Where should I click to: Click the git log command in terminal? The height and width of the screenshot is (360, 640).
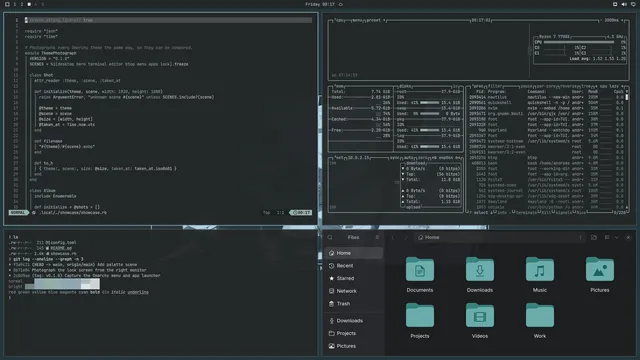pos(48,259)
